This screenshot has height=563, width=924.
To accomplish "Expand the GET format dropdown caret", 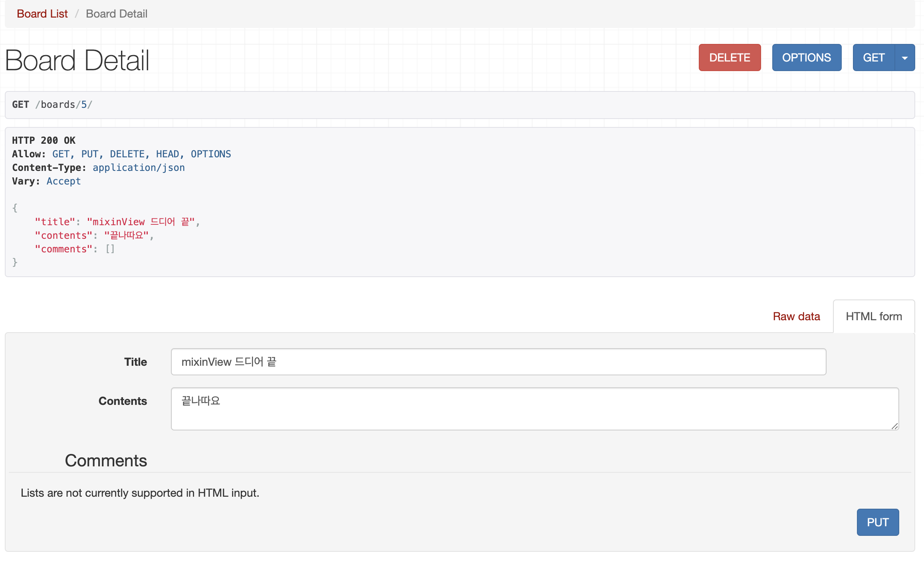I will (x=904, y=57).
